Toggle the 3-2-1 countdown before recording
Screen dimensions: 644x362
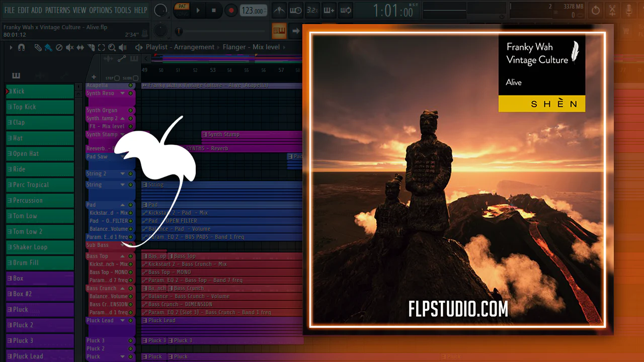[x=312, y=10]
